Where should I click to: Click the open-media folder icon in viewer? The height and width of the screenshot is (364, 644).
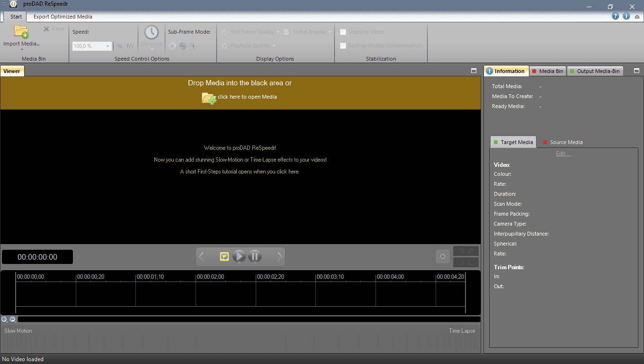tap(209, 98)
